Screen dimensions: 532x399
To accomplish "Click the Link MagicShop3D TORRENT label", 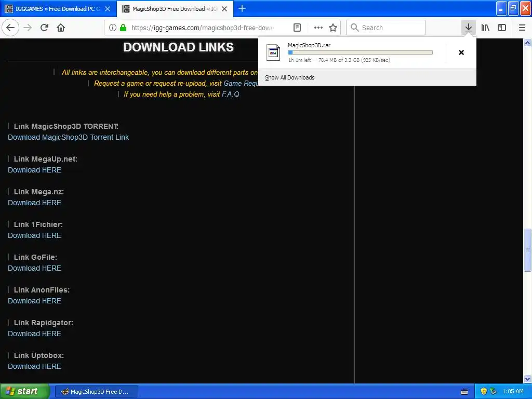I will pos(66,126).
